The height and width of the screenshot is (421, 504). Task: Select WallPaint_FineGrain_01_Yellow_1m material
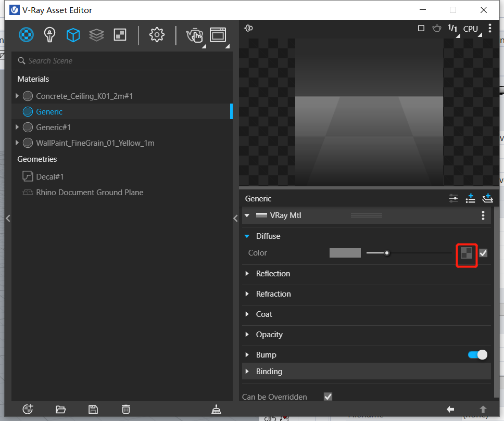coord(122,143)
